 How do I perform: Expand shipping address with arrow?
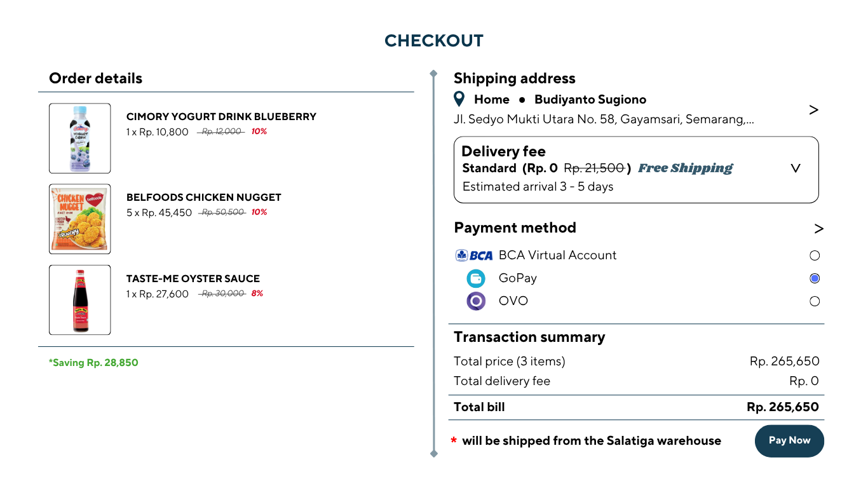point(813,110)
